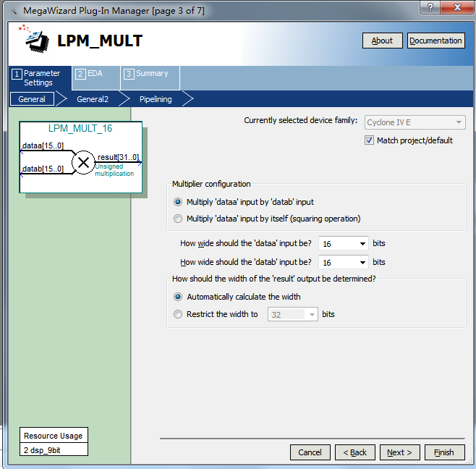Switch to the EDA tab
The height and width of the screenshot is (469, 476).
(x=96, y=77)
